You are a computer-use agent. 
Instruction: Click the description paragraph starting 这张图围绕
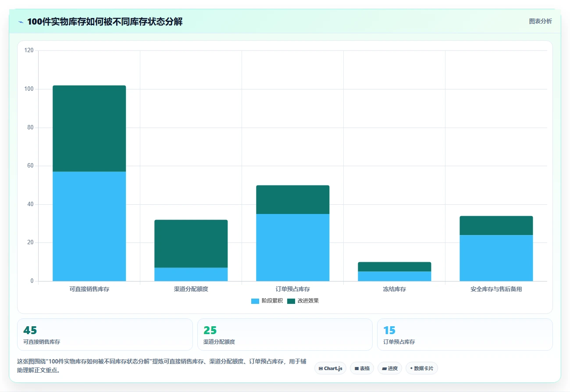(162, 366)
